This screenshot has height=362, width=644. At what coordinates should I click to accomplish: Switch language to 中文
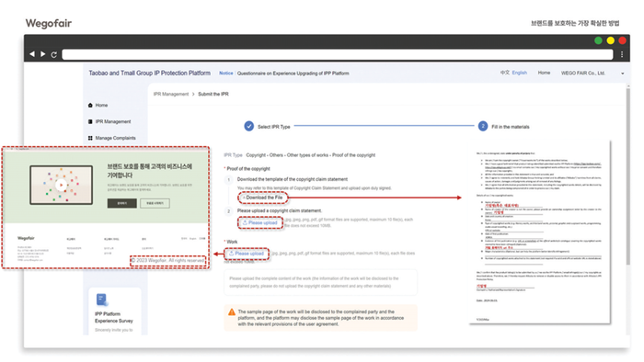[505, 73]
